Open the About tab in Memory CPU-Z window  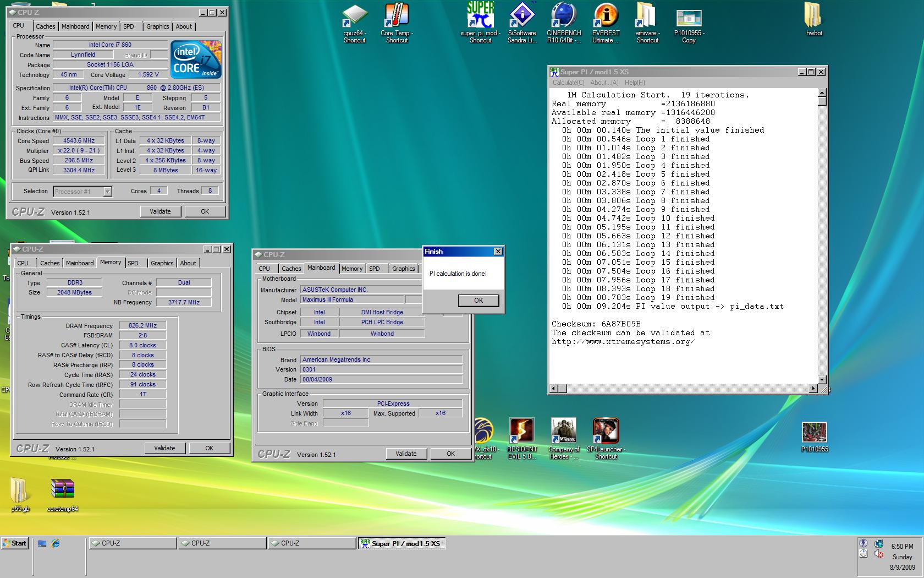pyautogui.click(x=188, y=263)
